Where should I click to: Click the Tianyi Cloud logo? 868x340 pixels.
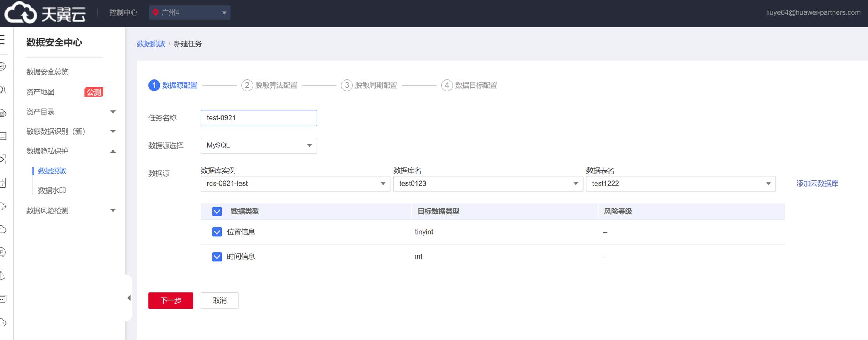tap(45, 13)
